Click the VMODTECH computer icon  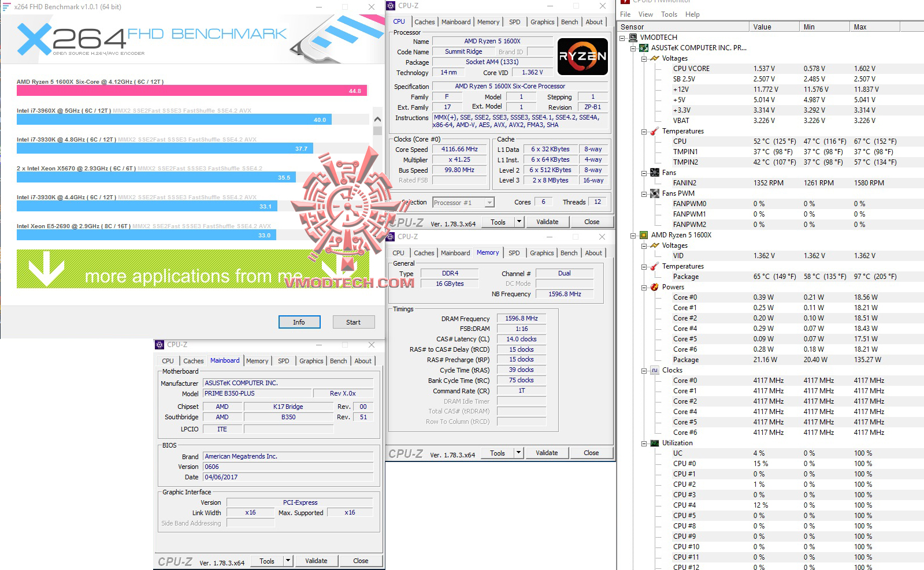click(x=633, y=38)
